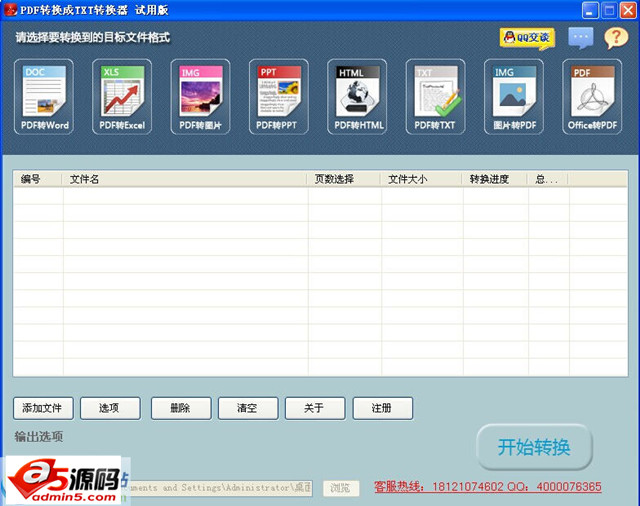Open the question mark help icon
640x506 pixels.
616,38
